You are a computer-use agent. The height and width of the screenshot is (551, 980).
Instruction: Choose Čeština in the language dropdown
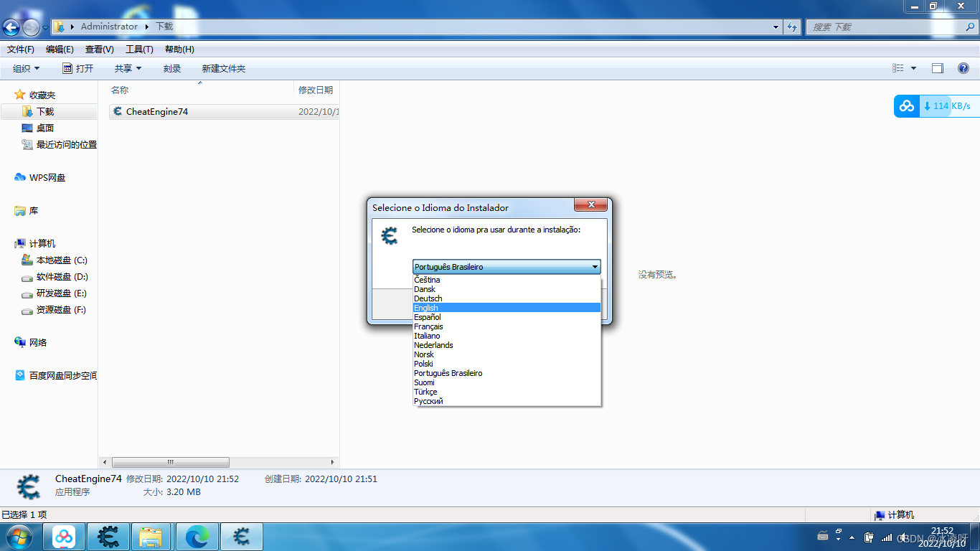click(x=507, y=280)
